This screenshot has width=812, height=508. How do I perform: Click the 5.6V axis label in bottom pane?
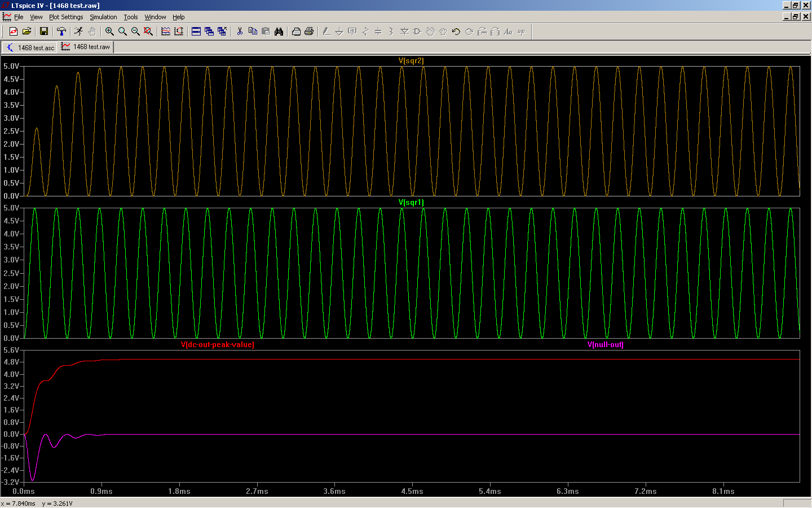[11, 350]
